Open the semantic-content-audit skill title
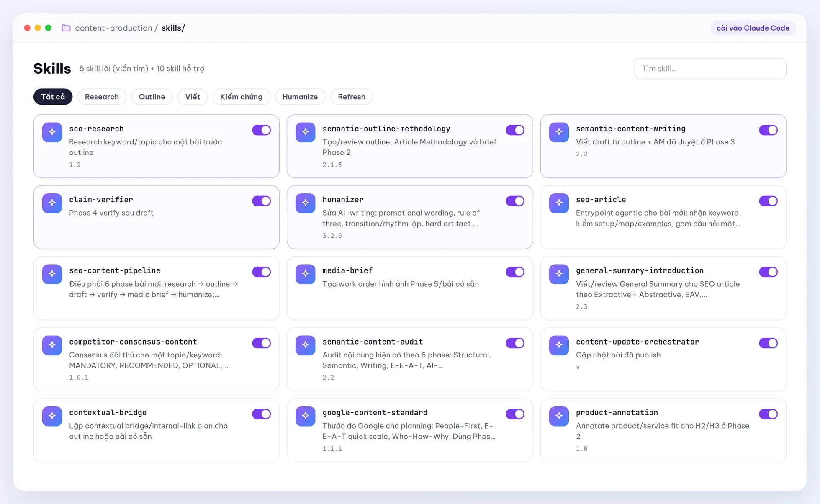The image size is (820, 504). pos(373,342)
